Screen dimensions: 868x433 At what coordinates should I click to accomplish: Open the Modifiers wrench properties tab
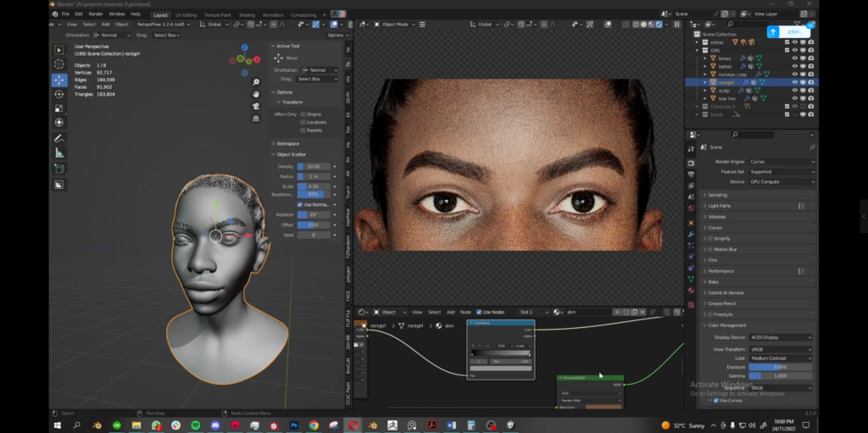691,234
